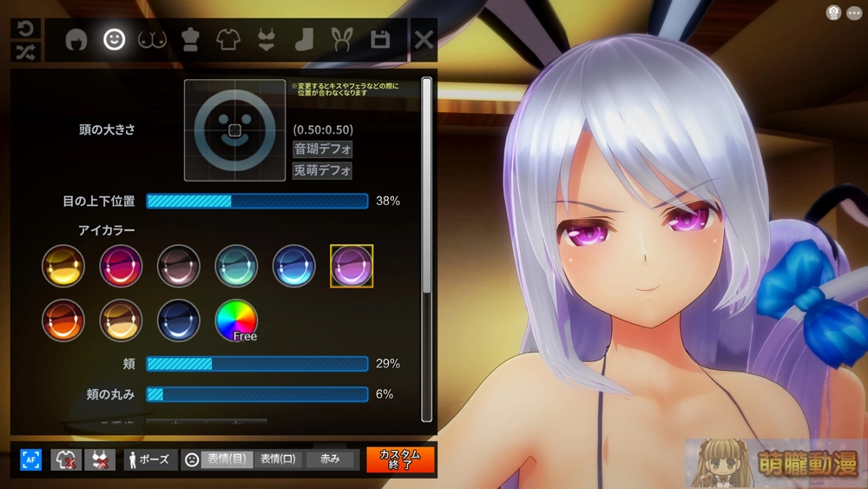This screenshot has width=868, height=489.
Task: Choose the rainbow Free eye color swatch
Action: pos(236,320)
